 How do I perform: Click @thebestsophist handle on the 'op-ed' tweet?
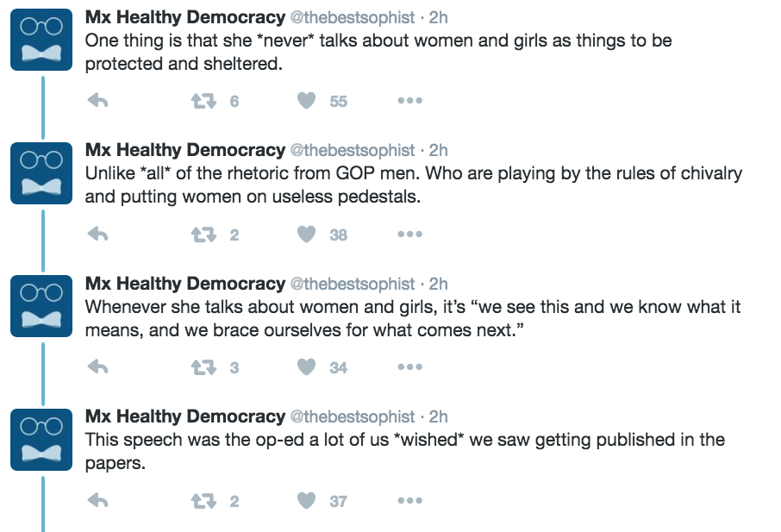(352, 417)
